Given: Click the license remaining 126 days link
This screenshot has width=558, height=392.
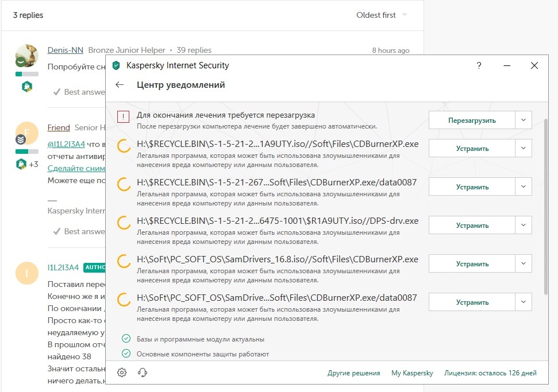Looking at the screenshot, I should click(x=490, y=373).
